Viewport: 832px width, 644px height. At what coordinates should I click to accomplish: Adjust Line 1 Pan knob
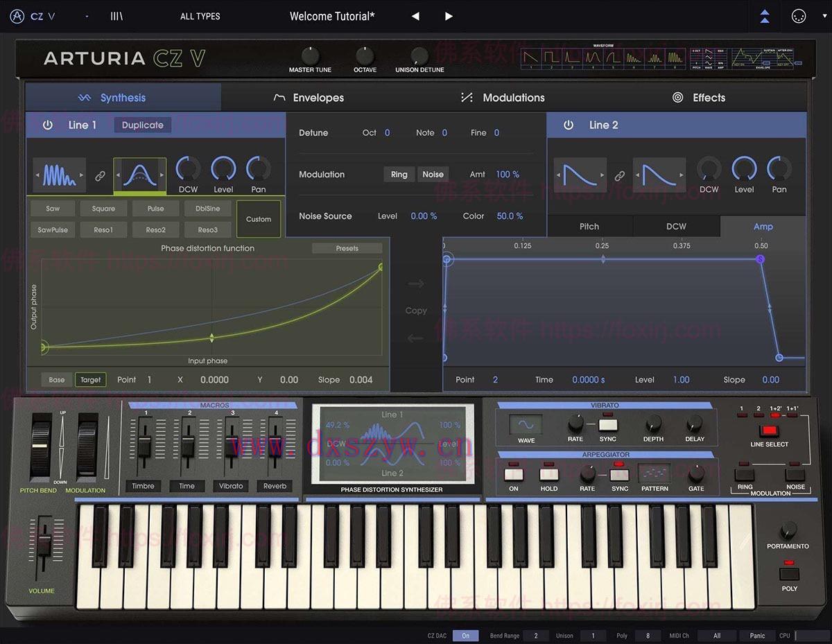point(259,168)
